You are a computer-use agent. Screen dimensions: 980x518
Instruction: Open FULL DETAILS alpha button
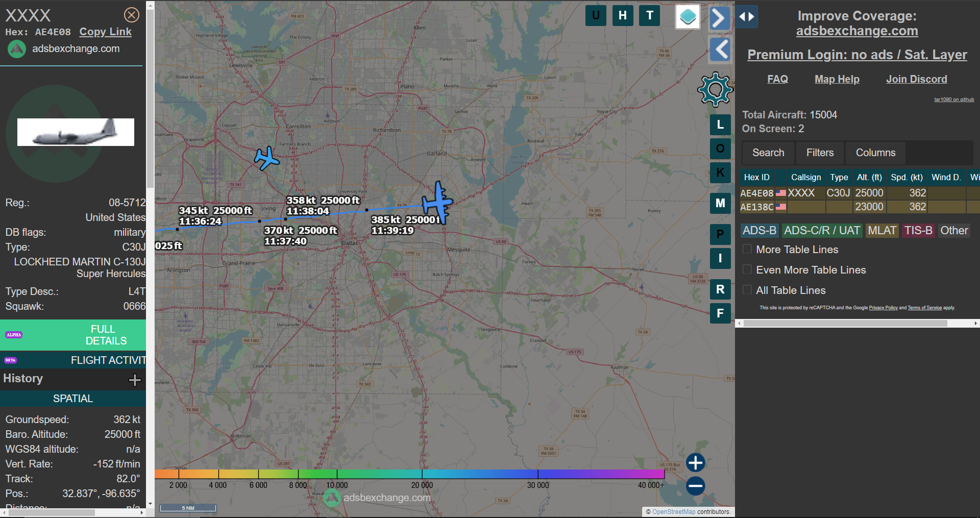coord(73,335)
